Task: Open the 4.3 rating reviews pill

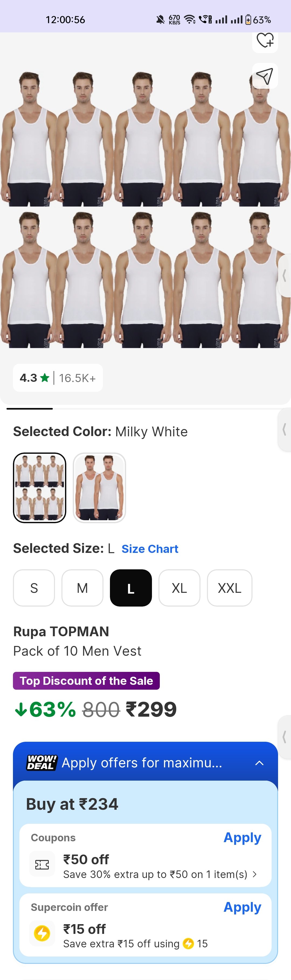Action: (x=58, y=378)
